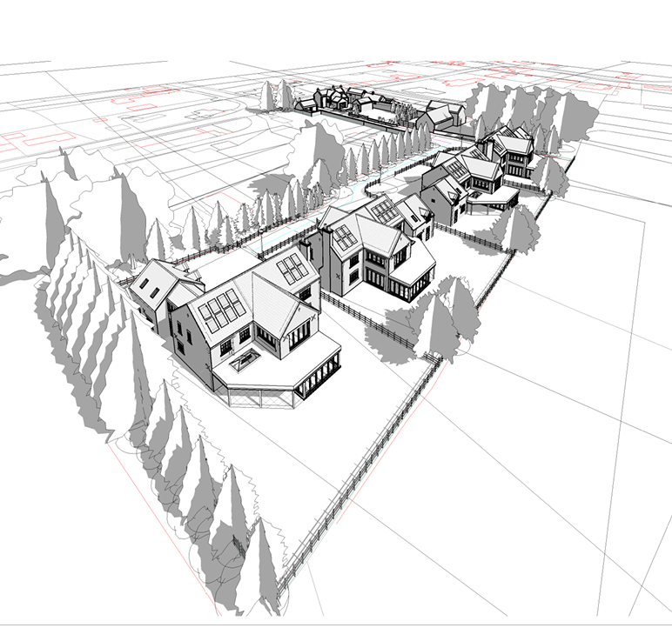Select the distant cluster of existing houses
The width and height of the screenshot is (672, 628).
click(366, 104)
